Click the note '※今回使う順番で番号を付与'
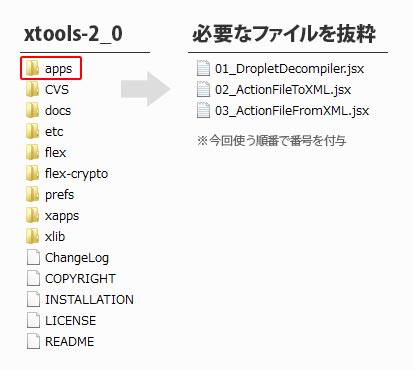 click(x=271, y=141)
